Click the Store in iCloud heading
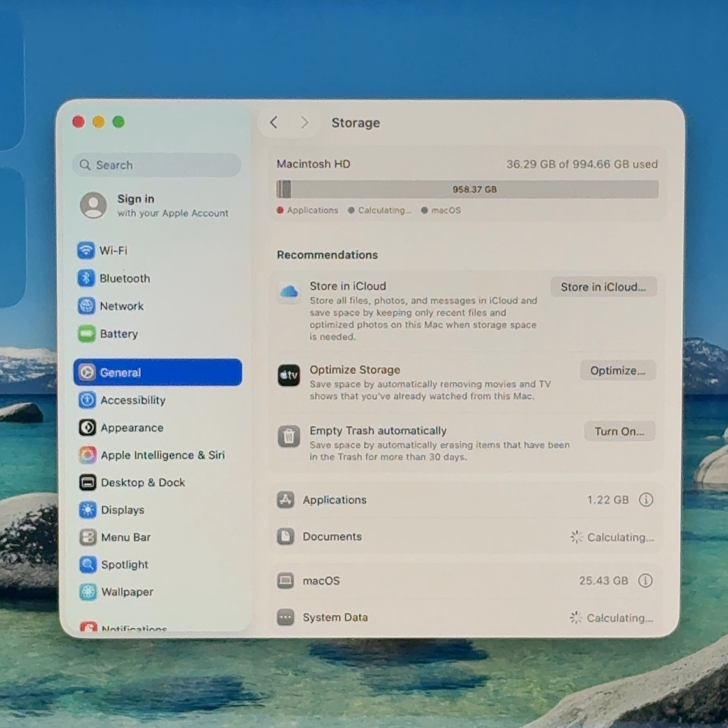The height and width of the screenshot is (728, 728). (348, 286)
